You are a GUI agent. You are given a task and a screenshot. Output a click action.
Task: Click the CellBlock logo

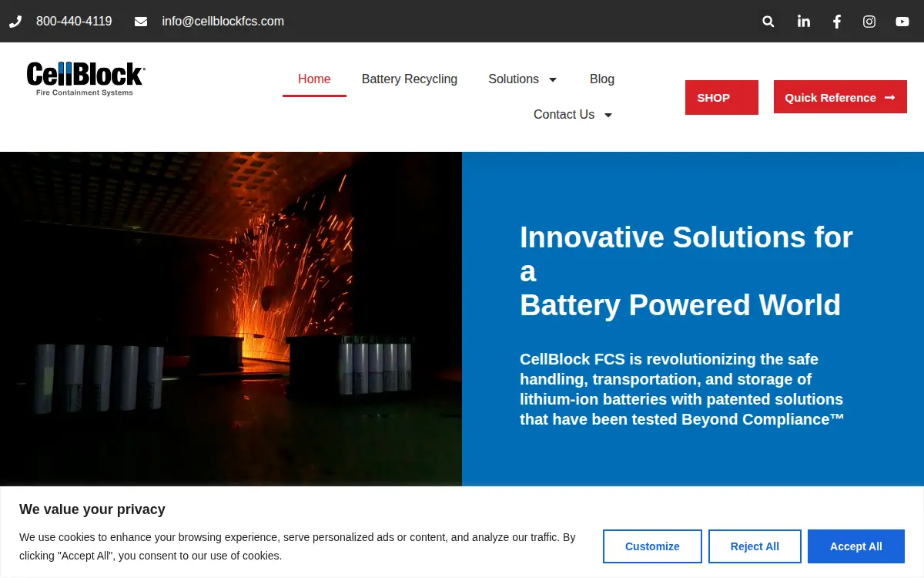[85, 79]
